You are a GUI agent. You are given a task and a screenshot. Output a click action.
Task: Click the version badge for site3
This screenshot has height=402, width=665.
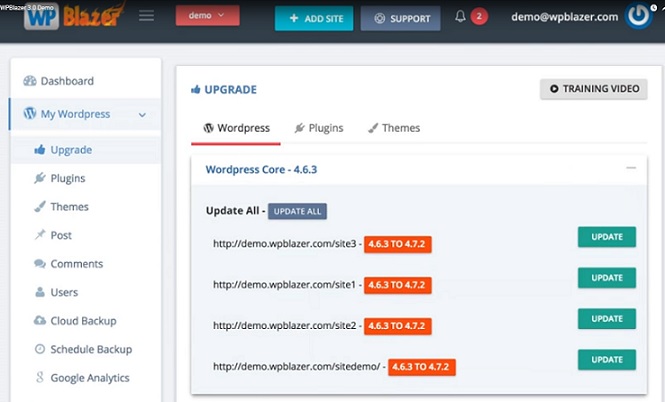pyautogui.click(x=397, y=244)
